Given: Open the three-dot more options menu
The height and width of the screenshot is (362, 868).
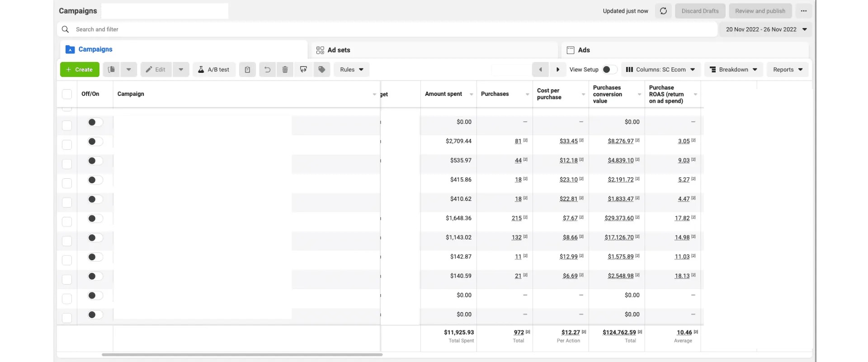Looking at the screenshot, I should (803, 11).
